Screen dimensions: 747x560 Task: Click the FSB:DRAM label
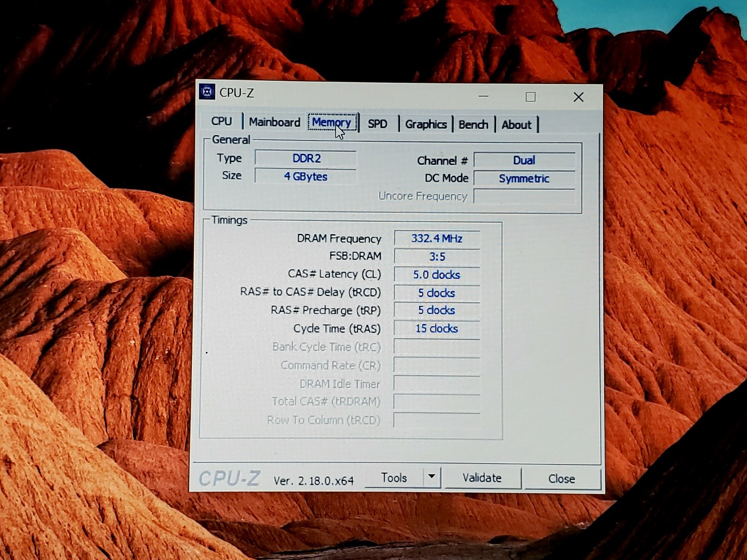point(355,256)
